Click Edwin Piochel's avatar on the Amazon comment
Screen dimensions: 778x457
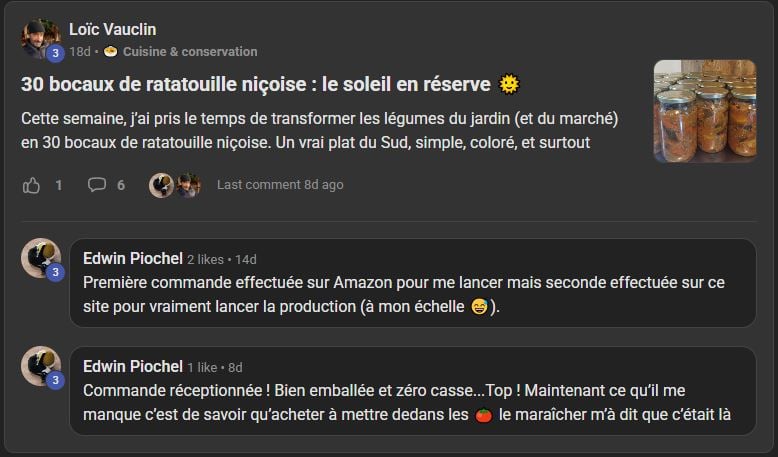40,257
